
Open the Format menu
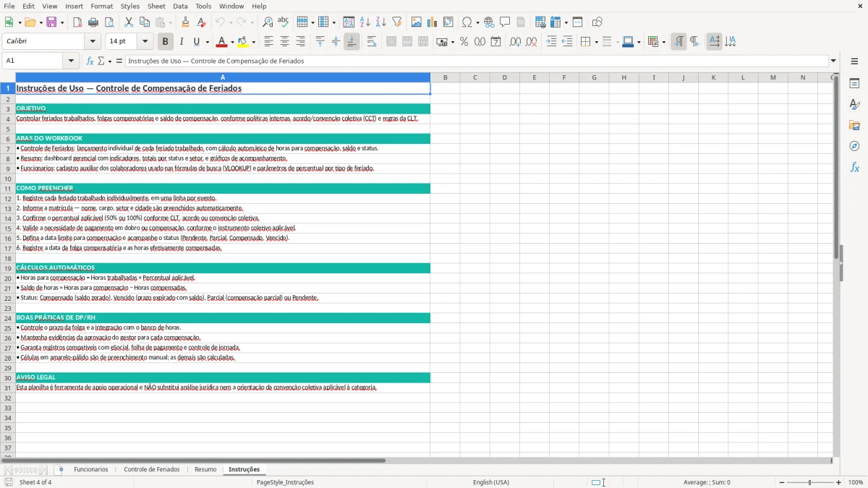[x=101, y=6]
